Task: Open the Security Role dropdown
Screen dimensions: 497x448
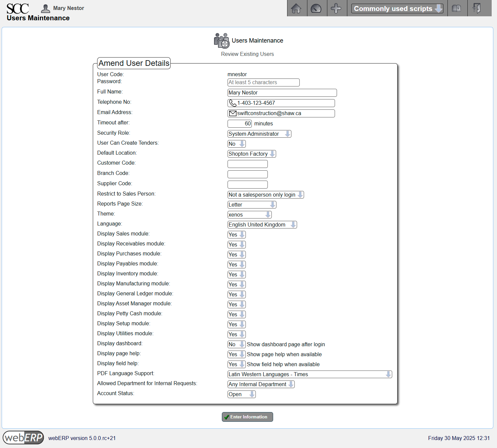Action: (259, 134)
